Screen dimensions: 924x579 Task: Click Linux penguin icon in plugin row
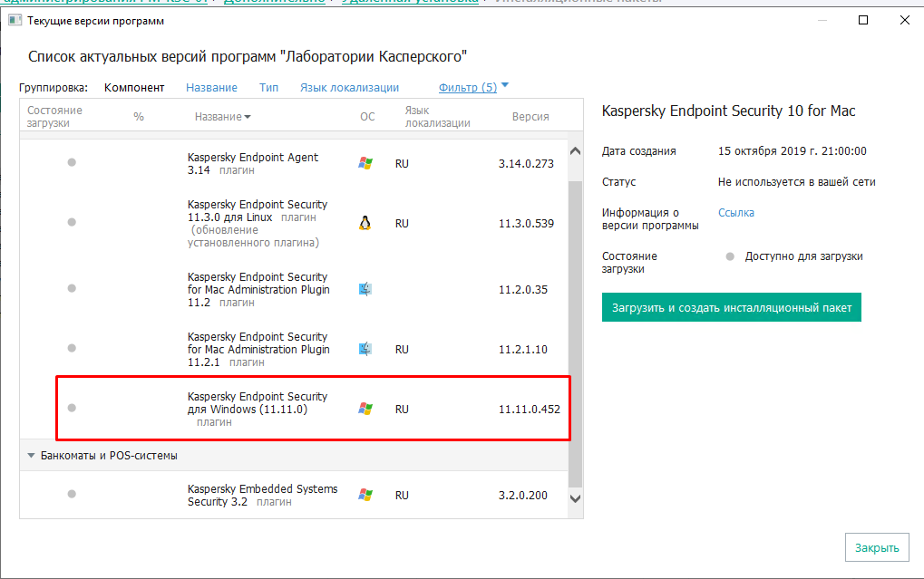coord(365,223)
